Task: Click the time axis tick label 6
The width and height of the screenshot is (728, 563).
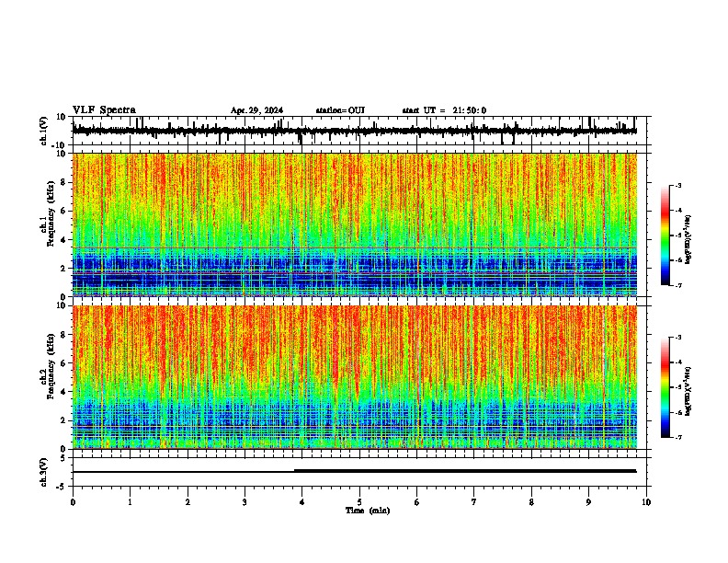Action: pyautogui.click(x=417, y=502)
